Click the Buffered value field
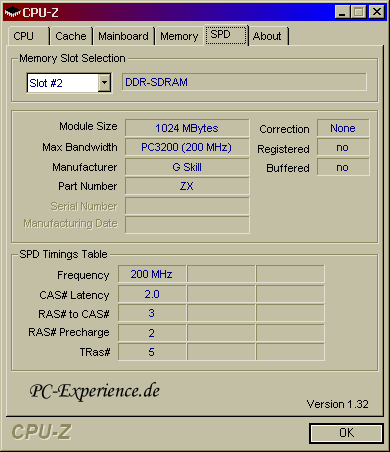Screen dimensions: 390x452 pyautogui.click(x=343, y=167)
